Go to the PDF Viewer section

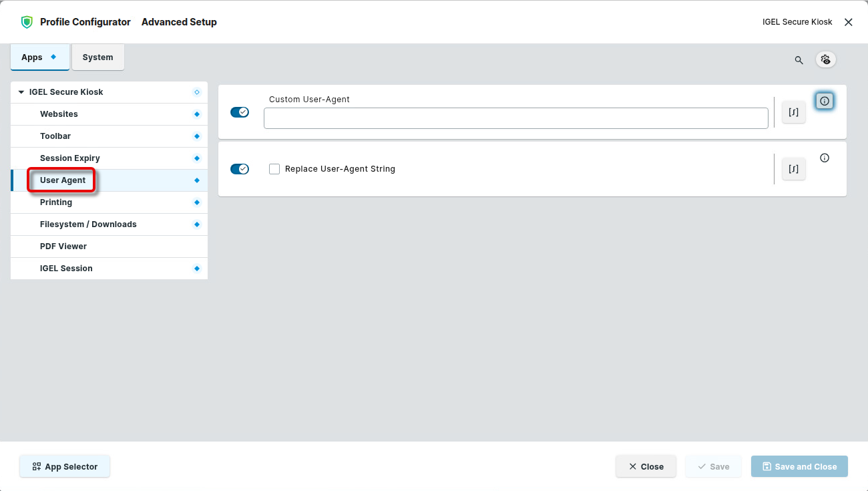coord(63,247)
